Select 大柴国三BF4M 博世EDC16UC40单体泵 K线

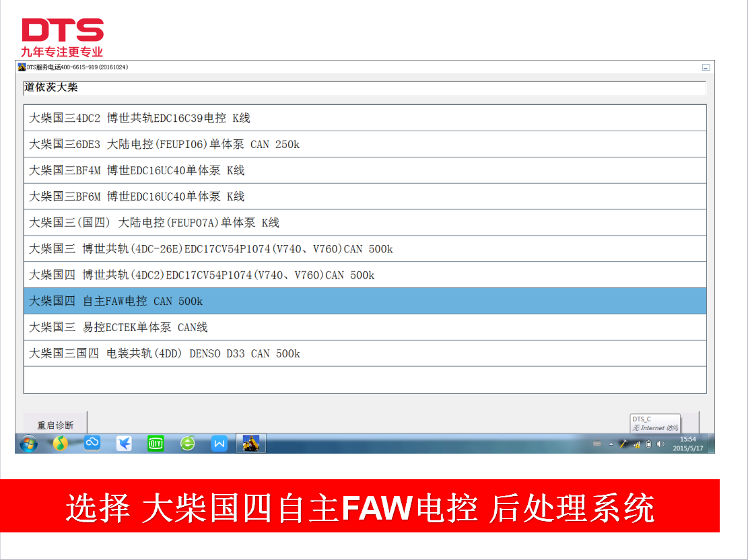point(365,170)
